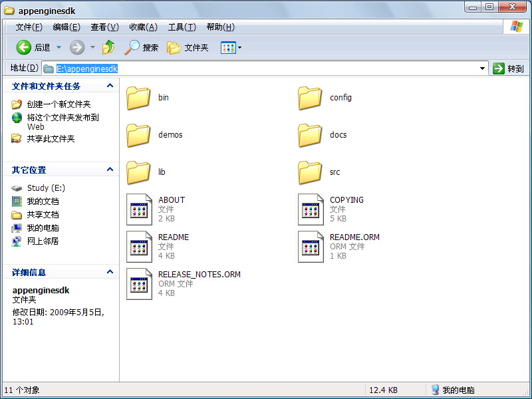
Task: Select the ABOUT file icon
Action: coord(139,209)
